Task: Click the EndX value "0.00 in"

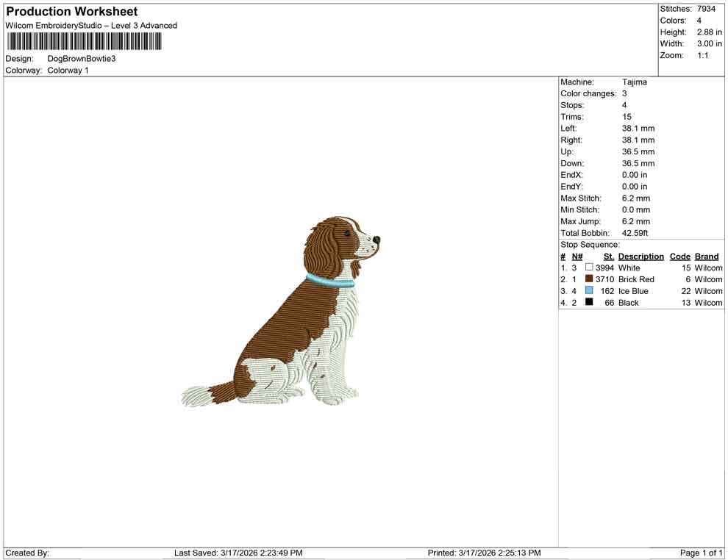Action: click(x=634, y=175)
